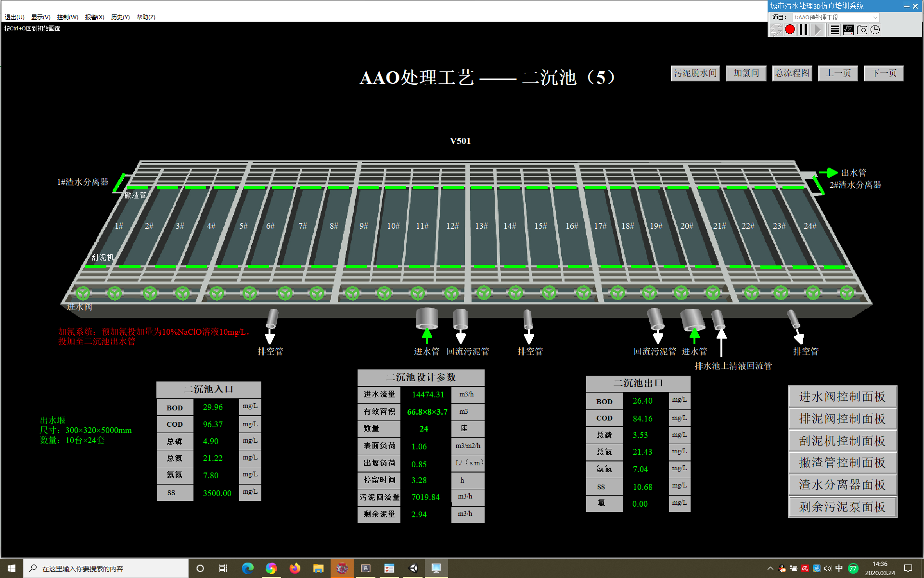Open the formula evaluation (√x) icon
The image size is (924, 578).
tap(848, 30)
